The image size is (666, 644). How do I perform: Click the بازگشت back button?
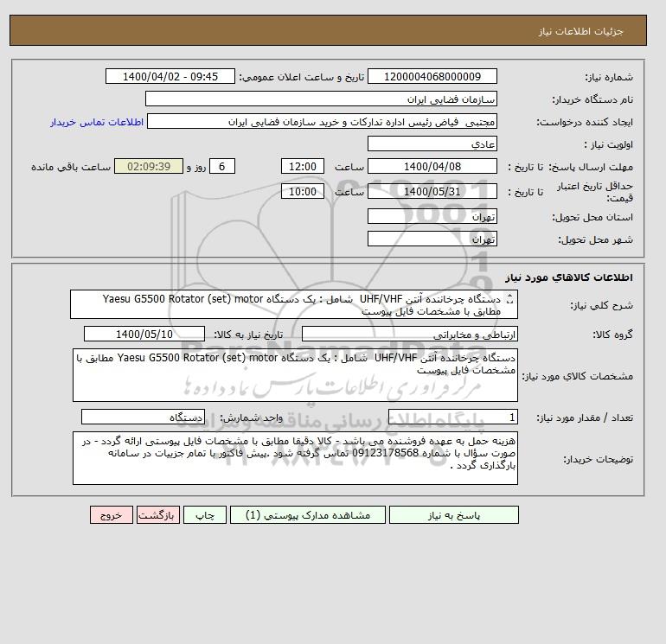point(158,515)
